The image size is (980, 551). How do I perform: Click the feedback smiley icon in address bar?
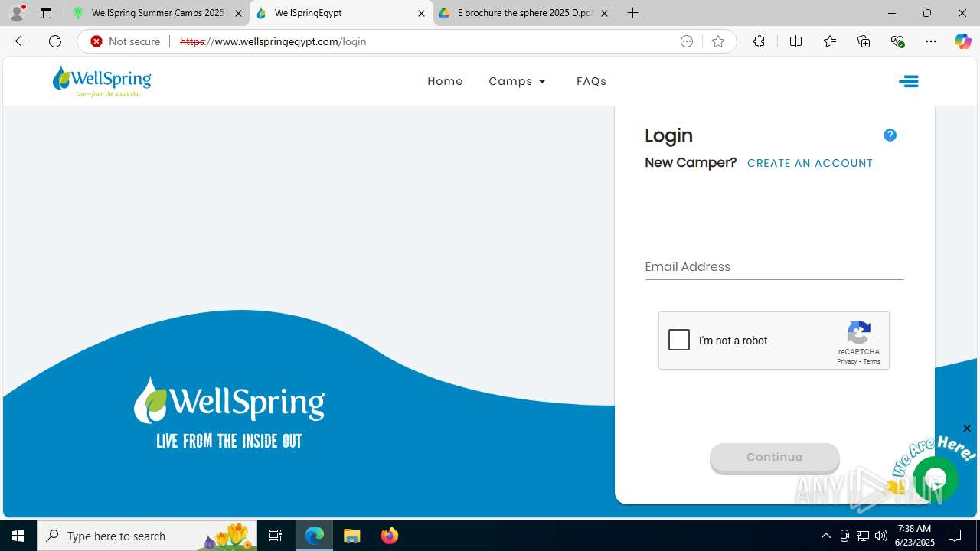pyautogui.click(x=687, y=41)
